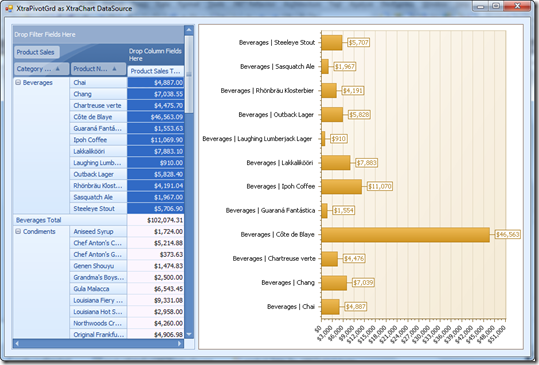The height and width of the screenshot is (365, 539).
Task: Click the pivot grid horizontal scrollbar track
Action: pos(98,343)
